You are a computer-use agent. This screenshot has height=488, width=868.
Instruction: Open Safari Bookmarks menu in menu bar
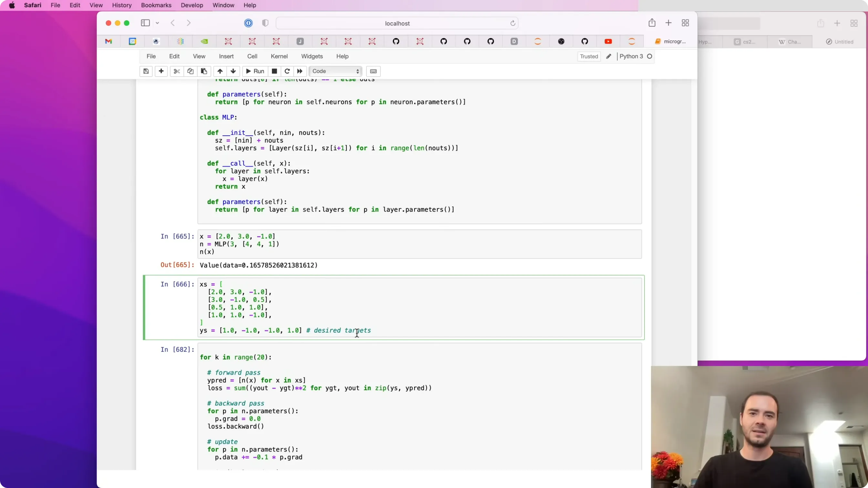click(x=156, y=5)
